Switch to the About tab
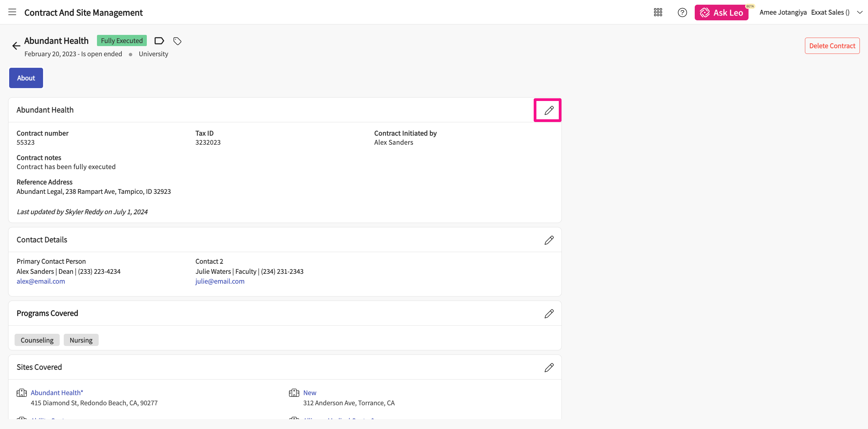This screenshot has height=429, width=868. [26, 78]
